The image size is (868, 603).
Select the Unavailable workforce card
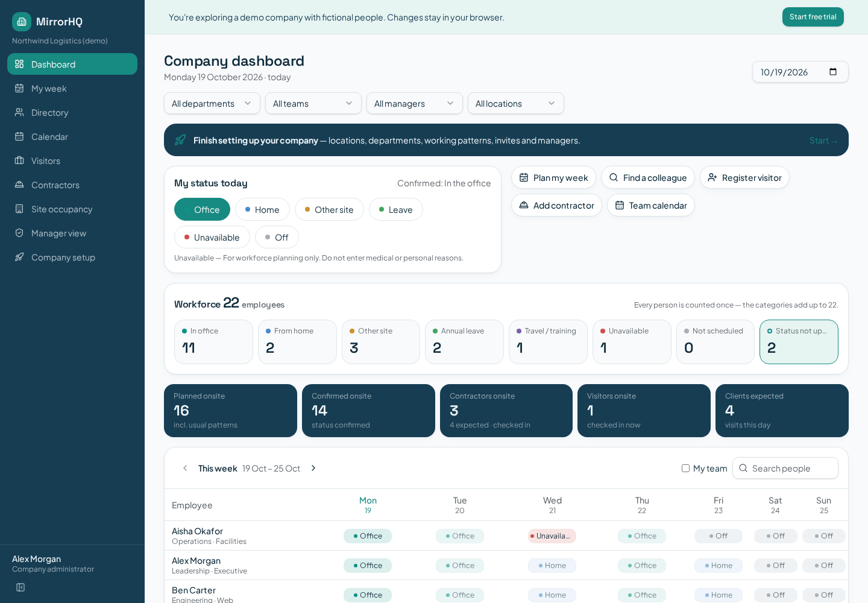click(632, 342)
